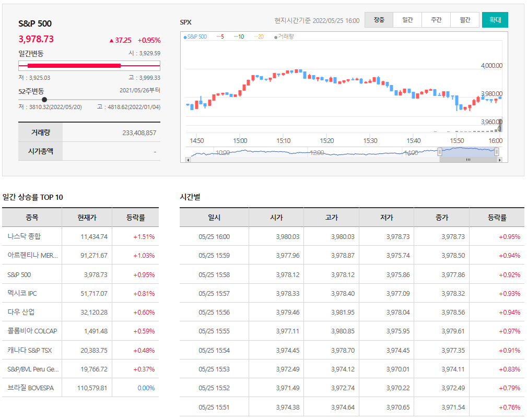Click the 일간변동 daily range bar
Image resolution: width=527 pixels, height=420 pixels.
tap(89, 66)
